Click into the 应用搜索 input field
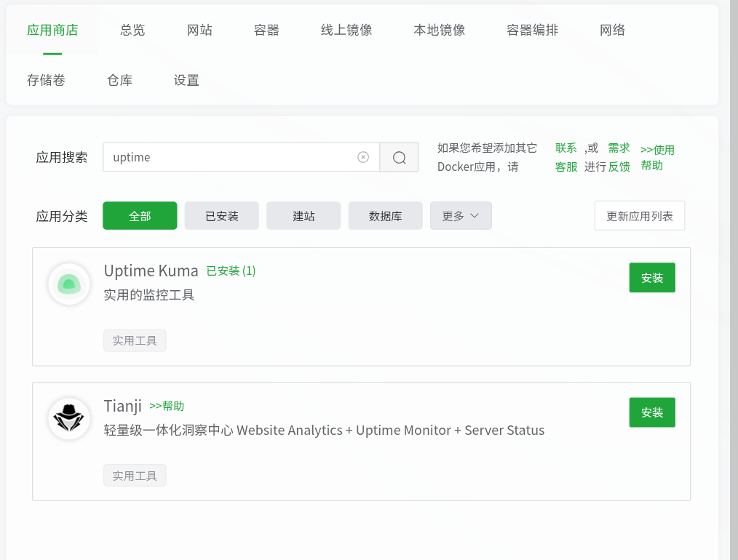Image resolution: width=738 pixels, height=560 pixels. tap(229, 157)
